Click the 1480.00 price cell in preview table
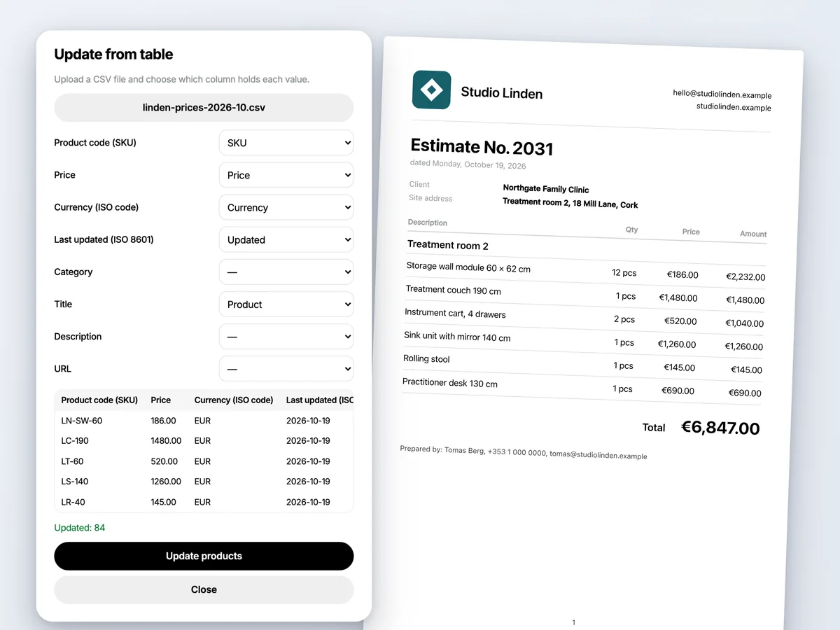The image size is (840, 630). point(166,441)
